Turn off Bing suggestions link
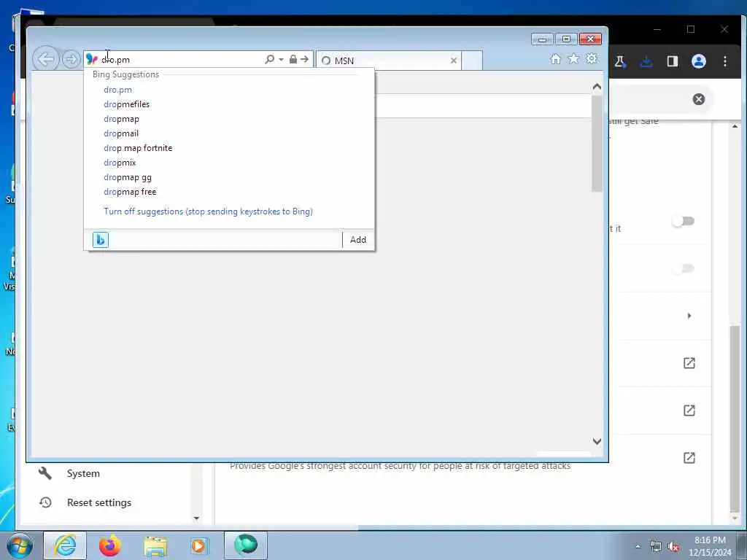The image size is (747, 560). click(208, 211)
